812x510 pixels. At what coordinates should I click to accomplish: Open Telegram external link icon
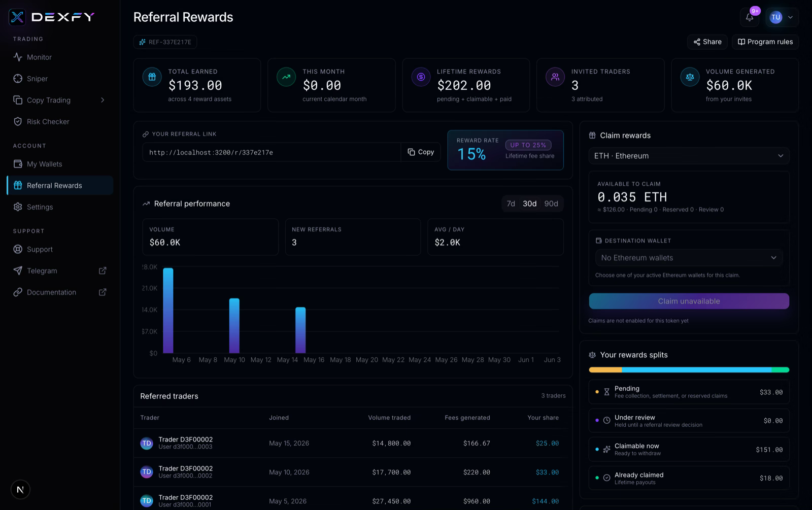(103, 271)
